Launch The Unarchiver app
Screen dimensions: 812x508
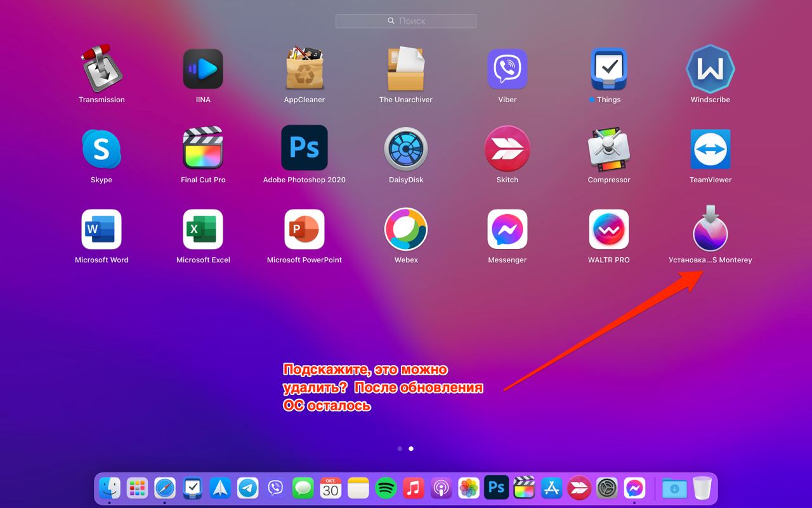point(406,68)
